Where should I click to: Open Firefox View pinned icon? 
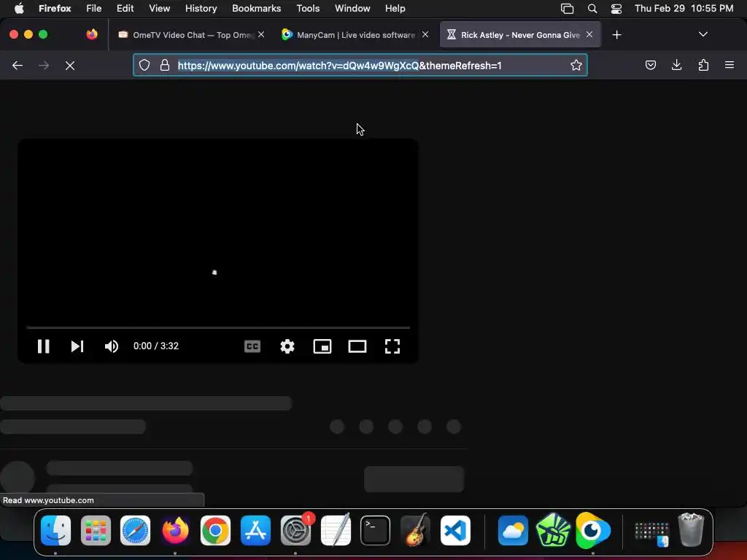point(92,34)
